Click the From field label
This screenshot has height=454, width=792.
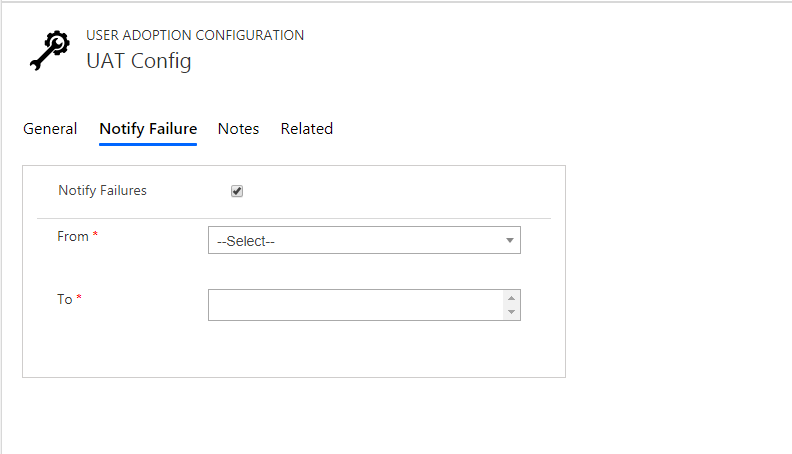pyautogui.click(x=73, y=236)
